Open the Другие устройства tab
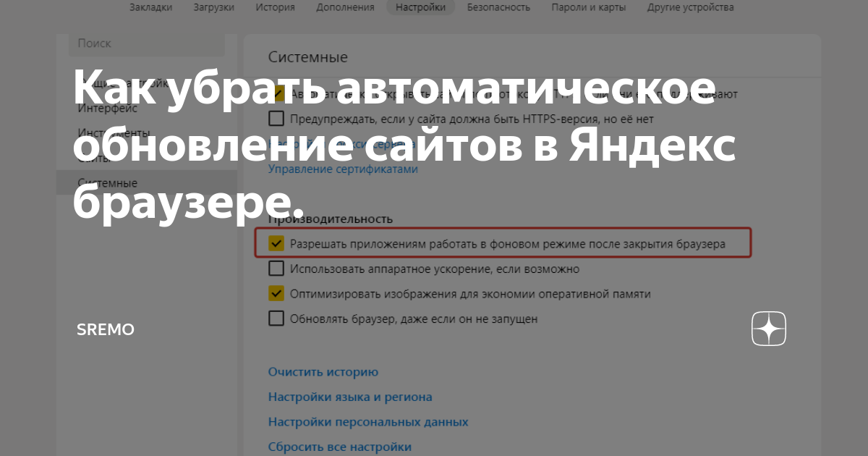 point(691,7)
